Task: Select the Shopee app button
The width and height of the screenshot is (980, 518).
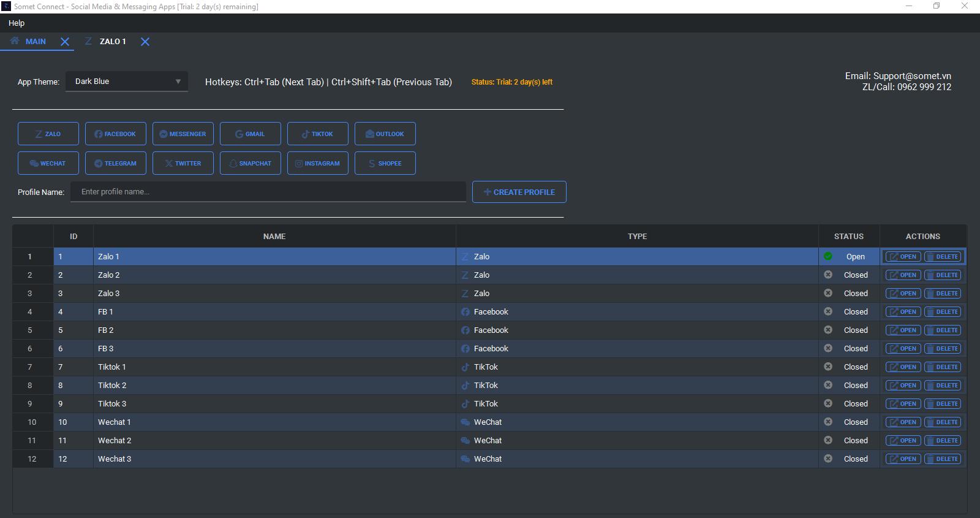Action: pos(385,163)
